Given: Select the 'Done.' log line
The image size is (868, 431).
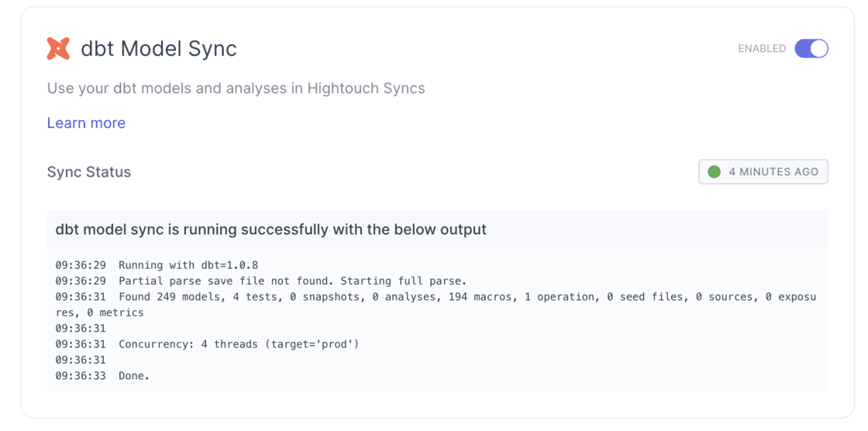Looking at the screenshot, I should click(x=133, y=376).
